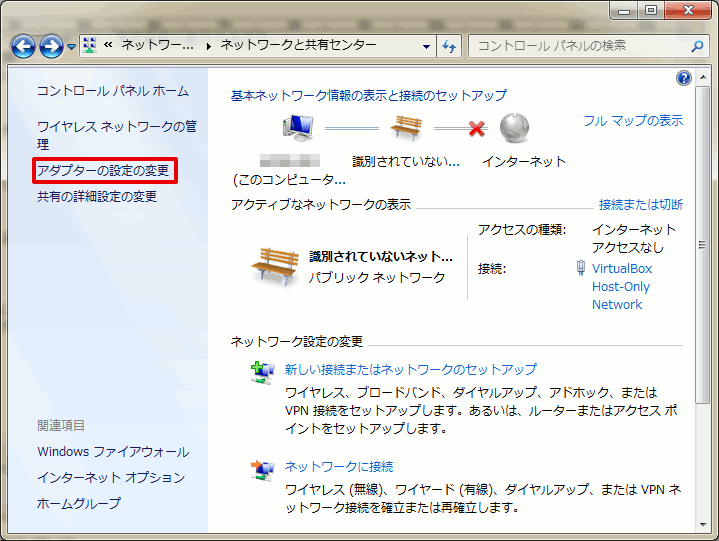Image resolution: width=719 pixels, height=541 pixels.
Task: Click the park bench icon in network map
Action: [405, 128]
